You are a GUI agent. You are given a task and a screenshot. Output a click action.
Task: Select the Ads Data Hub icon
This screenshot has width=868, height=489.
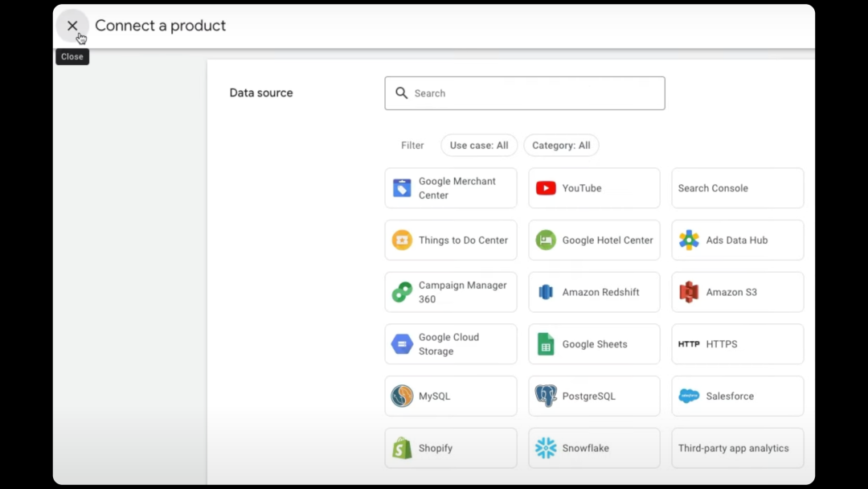coord(690,240)
